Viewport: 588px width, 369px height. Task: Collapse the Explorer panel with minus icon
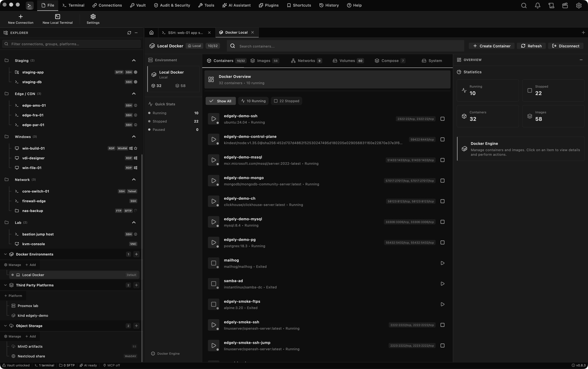click(x=136, y=33)
